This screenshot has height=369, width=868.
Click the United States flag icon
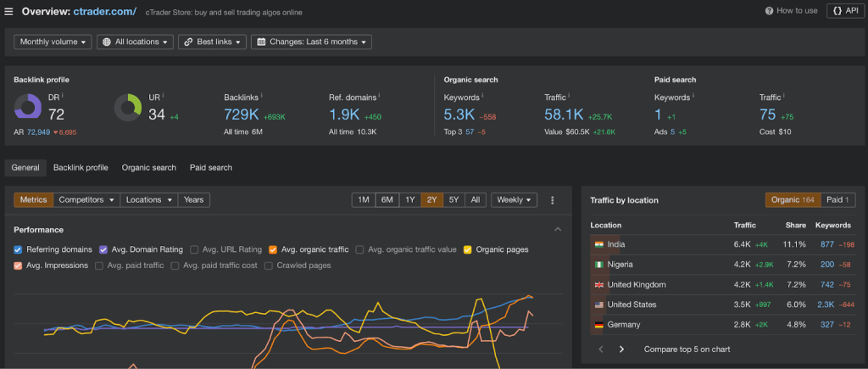pyautogui.click(x=599, y=305)
